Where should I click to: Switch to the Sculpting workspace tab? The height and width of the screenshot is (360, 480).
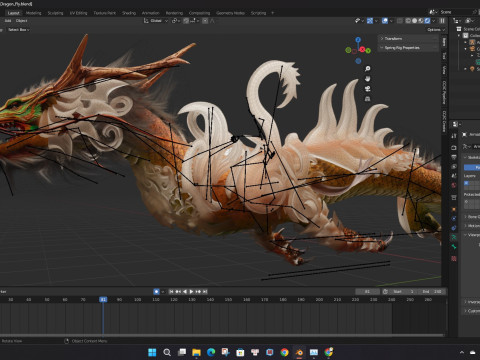click(55, 13)
